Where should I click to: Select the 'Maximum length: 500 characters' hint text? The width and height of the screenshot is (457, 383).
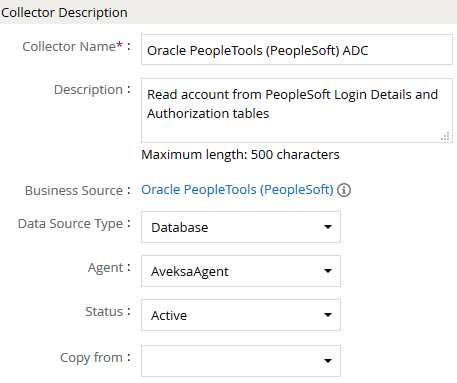(240, 155)
